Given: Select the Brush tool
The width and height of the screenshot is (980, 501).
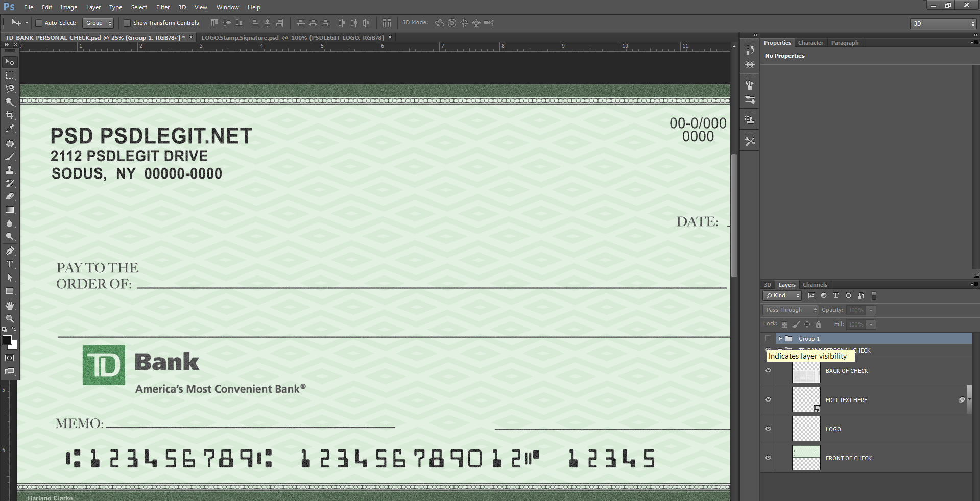Looking at the screenshot, I should click(10, 157).
